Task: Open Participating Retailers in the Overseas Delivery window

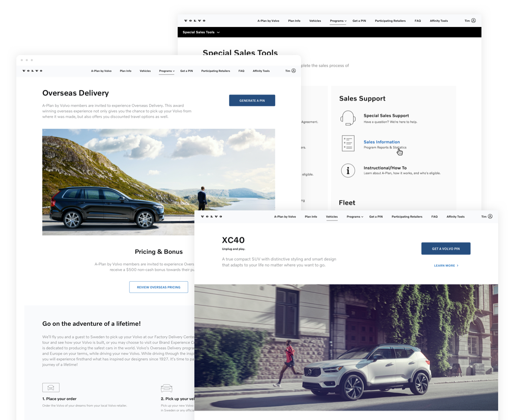Action: click(x=215, y=71)
